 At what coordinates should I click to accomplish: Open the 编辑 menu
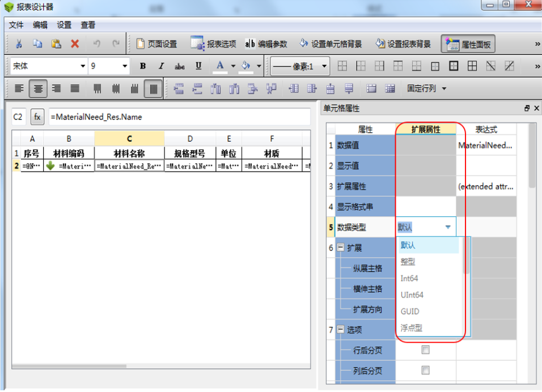tap(40, 25)
